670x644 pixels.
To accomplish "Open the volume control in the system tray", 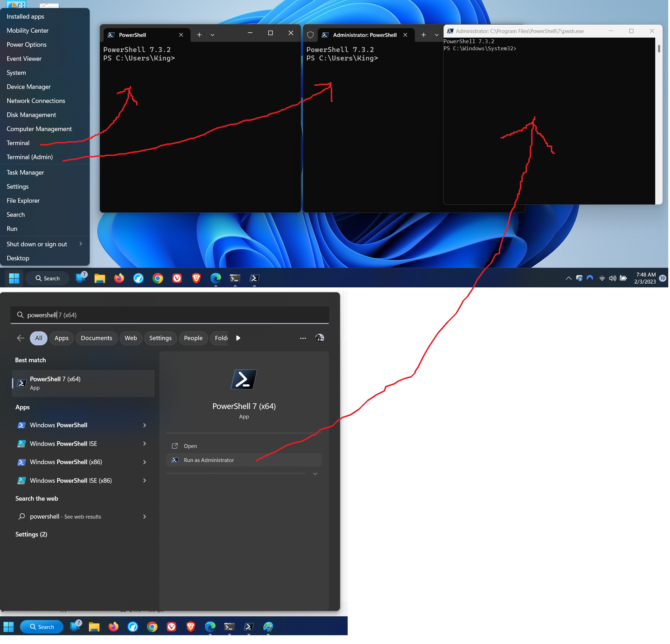I will (x=612, y=278).
